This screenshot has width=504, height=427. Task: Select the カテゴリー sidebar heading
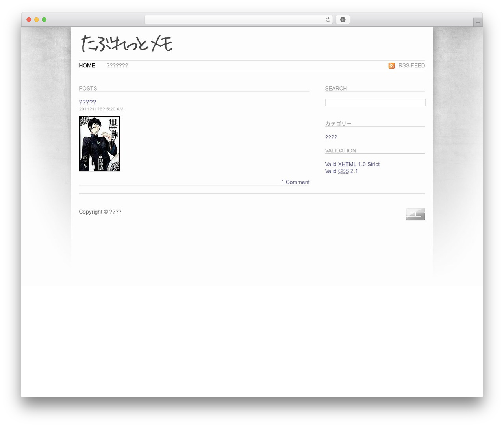coord(338,124)
